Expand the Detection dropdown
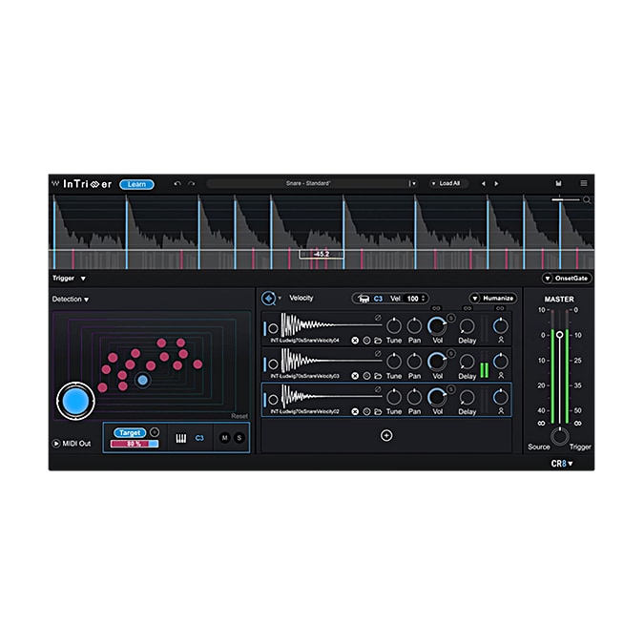This screenshot has width=644, height=644. (71, 300)
